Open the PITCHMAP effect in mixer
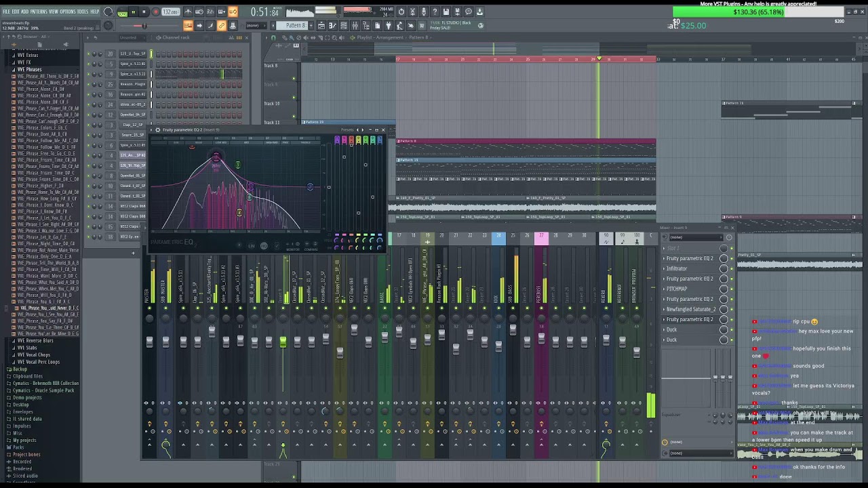868x488 pixels. 677,289
